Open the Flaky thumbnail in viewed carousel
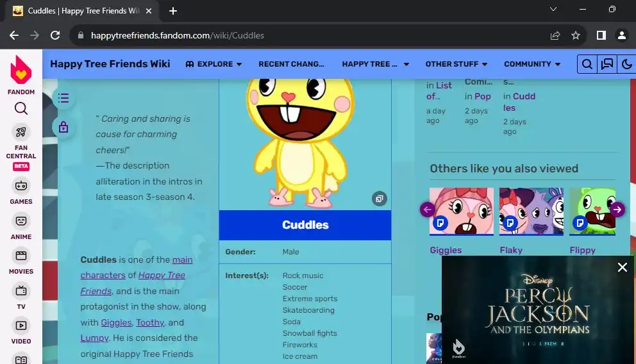Viewport: 636px width, 364px height. [x=531, y=211]
